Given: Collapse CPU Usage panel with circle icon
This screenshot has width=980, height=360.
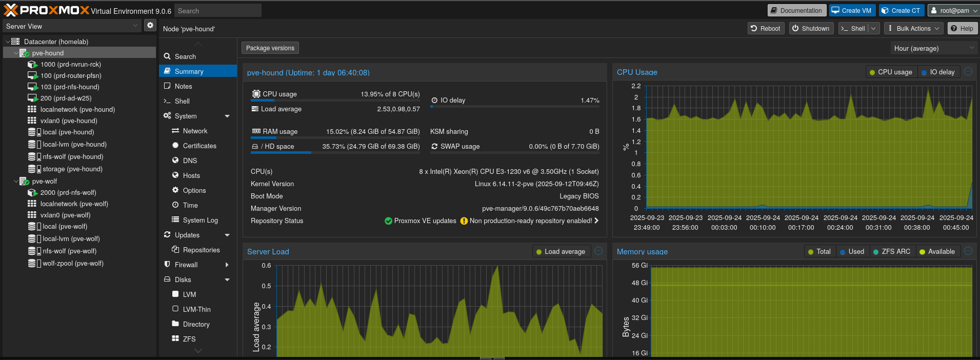Looking at the screenshot, I should [968, 72].
